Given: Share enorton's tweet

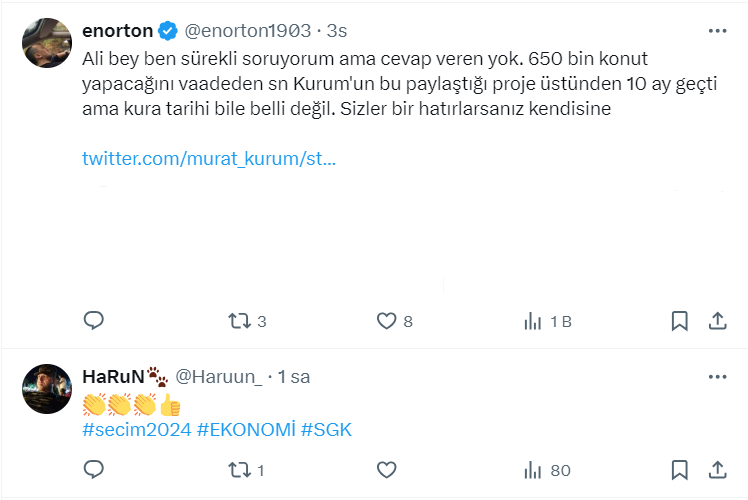Looking at the screenshot, I should tap(717, 321).
